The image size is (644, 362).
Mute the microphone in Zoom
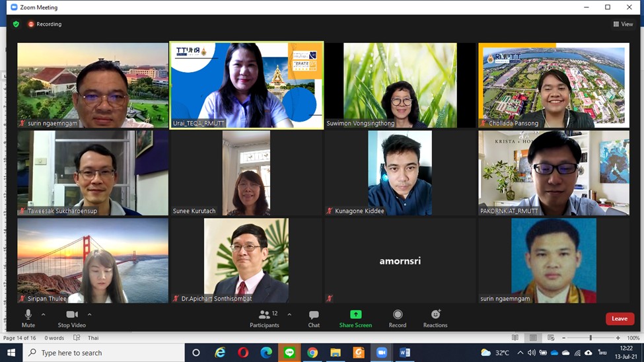(x=28, y=318)
